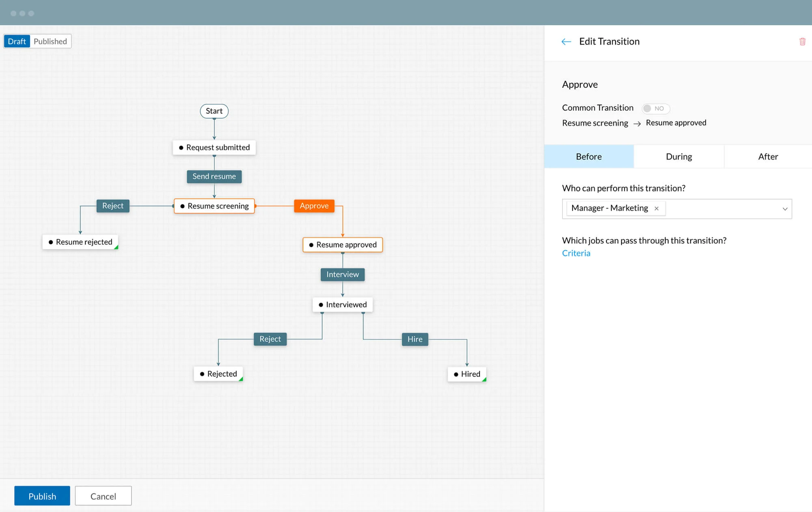Toggle the Common Transition switch to ON
This screenshot has height=512, width=812.
point(654,108)
